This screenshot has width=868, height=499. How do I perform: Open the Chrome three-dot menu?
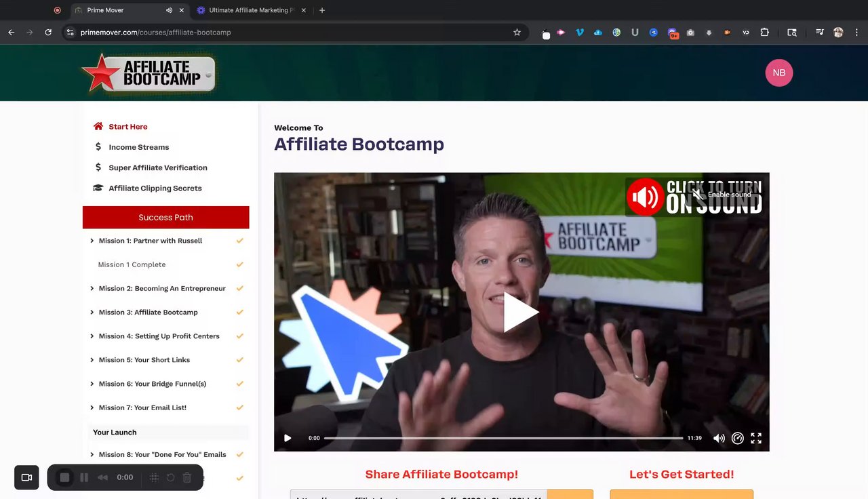tap(857, 32)
